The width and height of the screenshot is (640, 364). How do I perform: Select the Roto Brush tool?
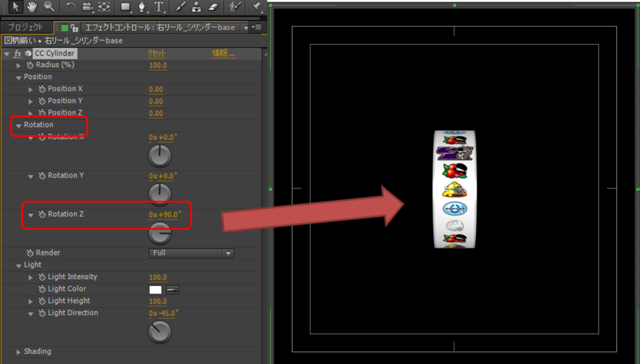[x=235, y=7]
